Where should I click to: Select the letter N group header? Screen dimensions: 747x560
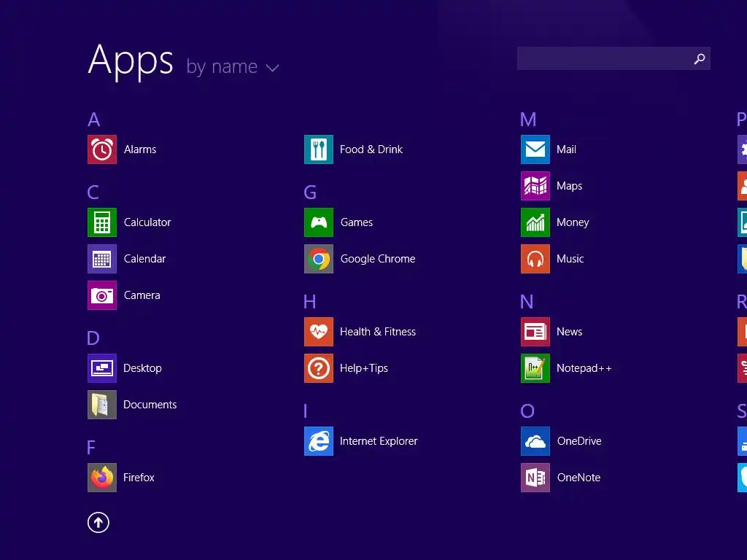click(x=527, y=302)
